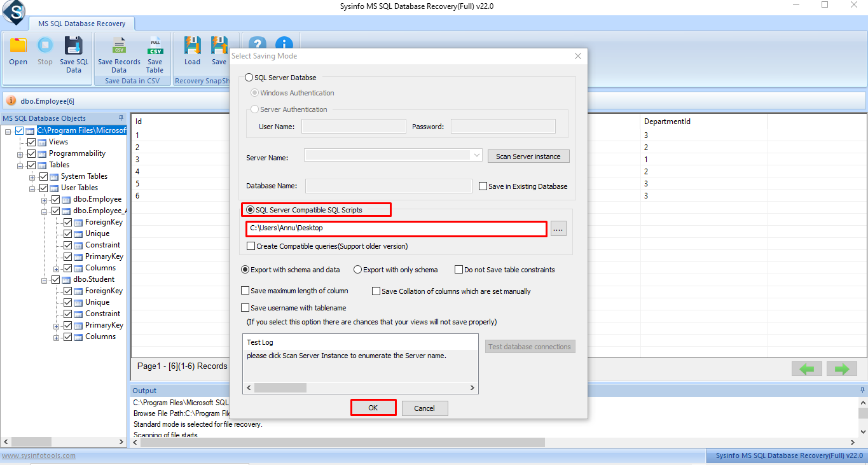
Task: Select the Id column header
Action: (x=139, y=121)
